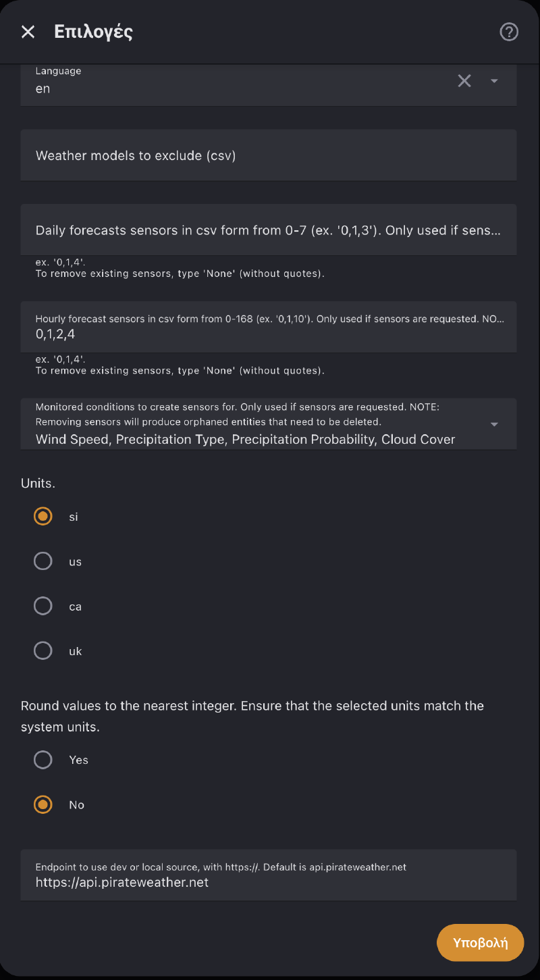Edit the endpoint URL api.pirateweather.net field
The width and height of the screenshot is (540, 980).
pyautogui.click(x=268, y=876)
